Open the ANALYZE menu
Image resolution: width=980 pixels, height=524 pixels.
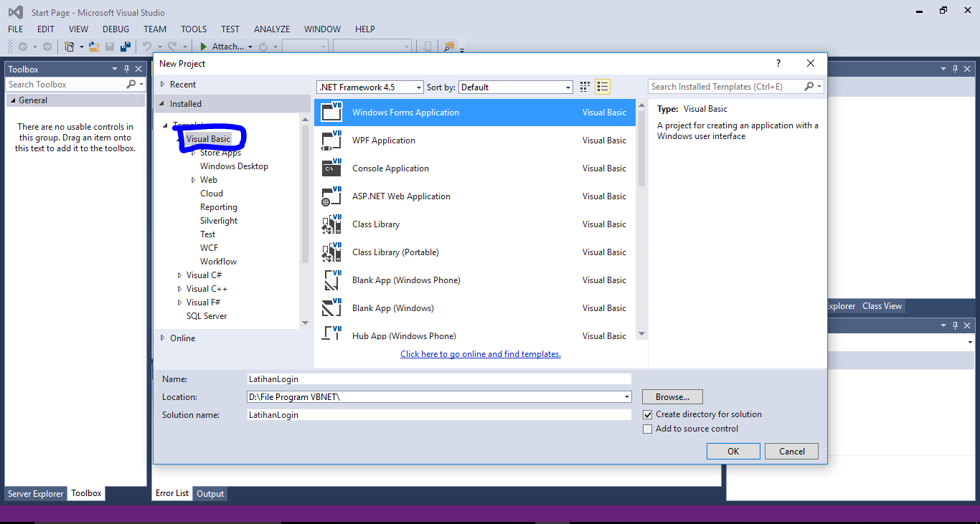(271, 29)
